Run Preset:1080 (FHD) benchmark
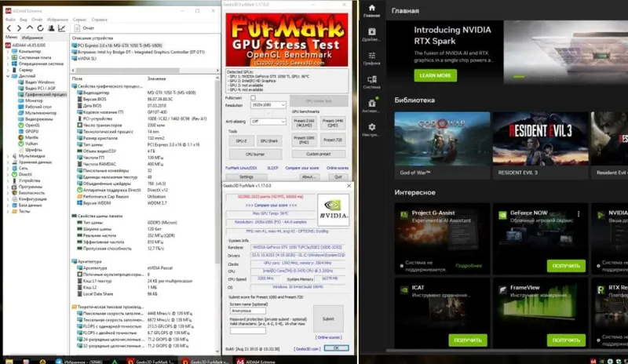This screenshot has width=628, height=364. [304, 140]
